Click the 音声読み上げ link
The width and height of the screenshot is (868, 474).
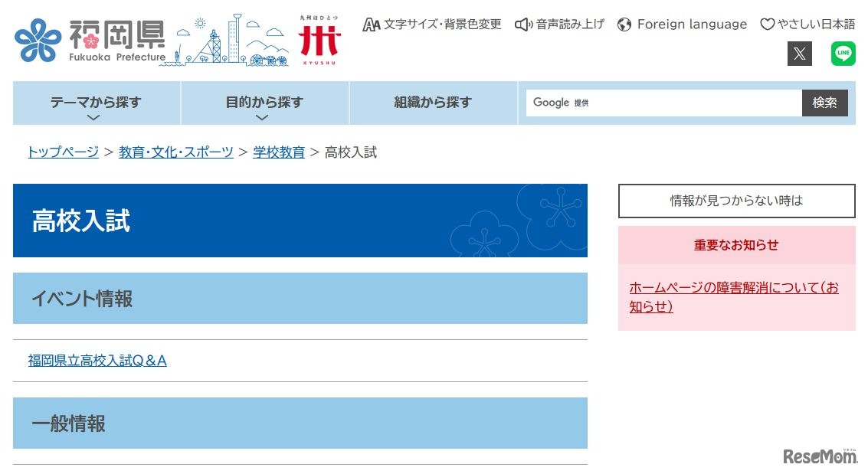click(x=560, y=25)
